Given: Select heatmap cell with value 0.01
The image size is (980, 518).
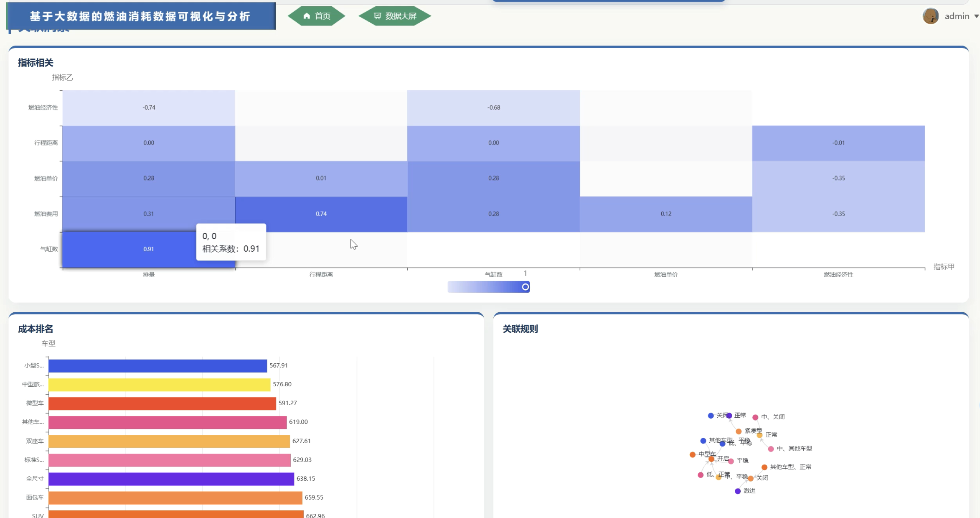Looking at the screenshot, I should [321, 179].
